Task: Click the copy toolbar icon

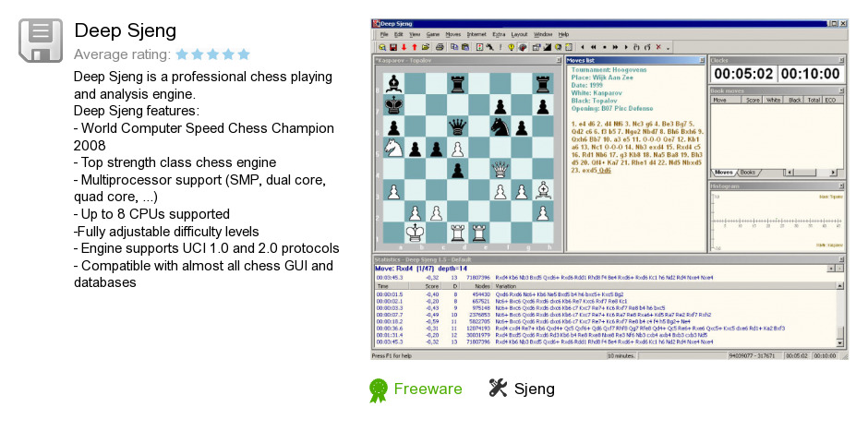Action: 454,47
